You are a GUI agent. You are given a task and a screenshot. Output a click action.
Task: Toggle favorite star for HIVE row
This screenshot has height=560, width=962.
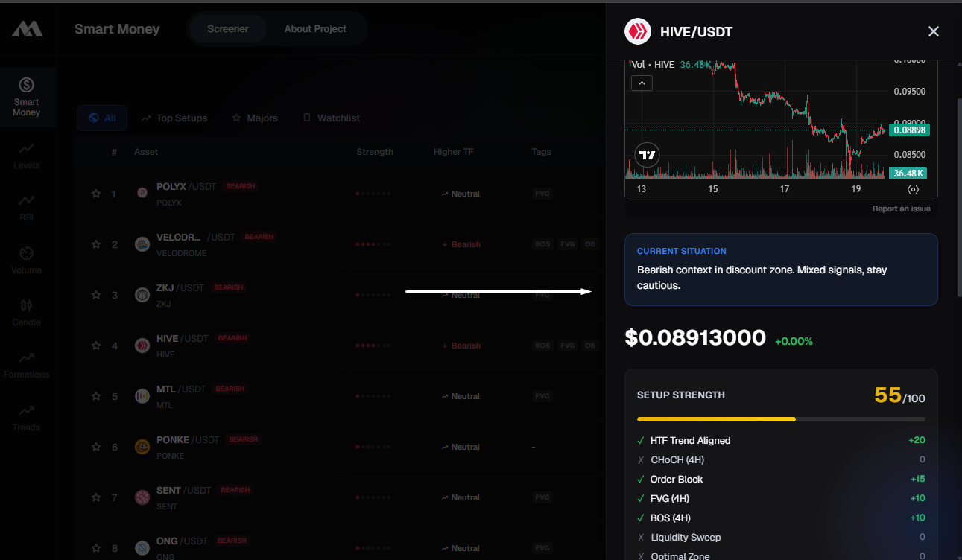96,346
